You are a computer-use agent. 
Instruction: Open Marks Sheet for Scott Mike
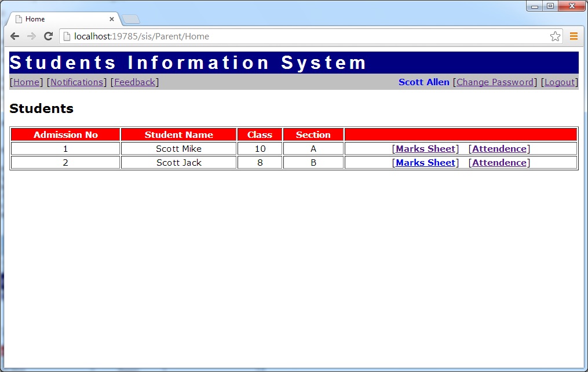[426, 149]
